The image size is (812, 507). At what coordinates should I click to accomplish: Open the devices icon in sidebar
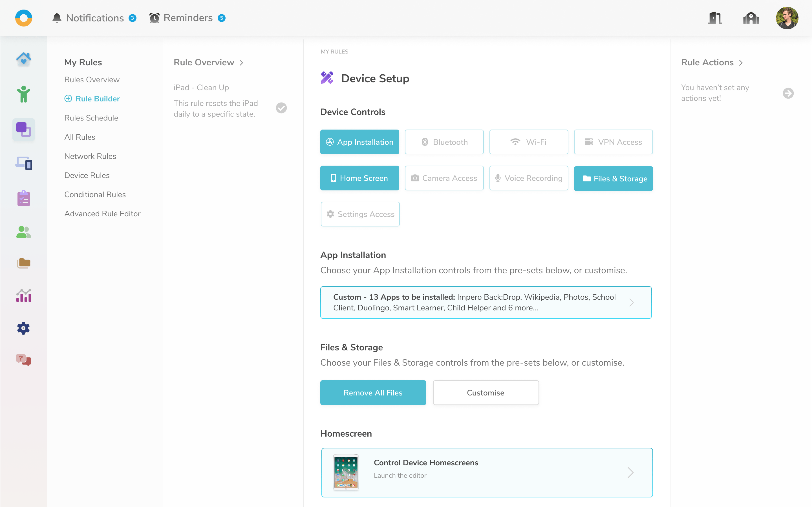click(x=23, y=164)
